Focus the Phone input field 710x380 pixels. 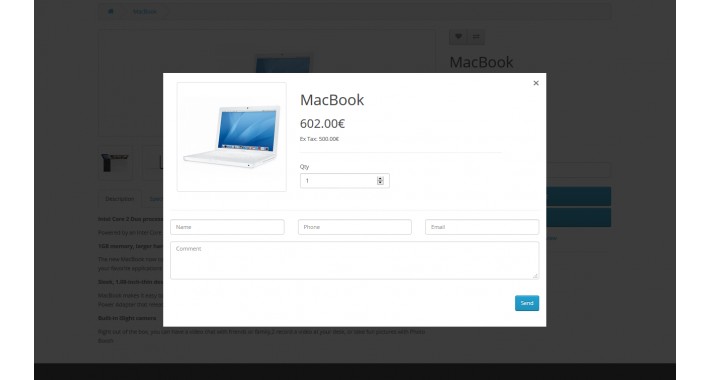click(x=355, y=227)
